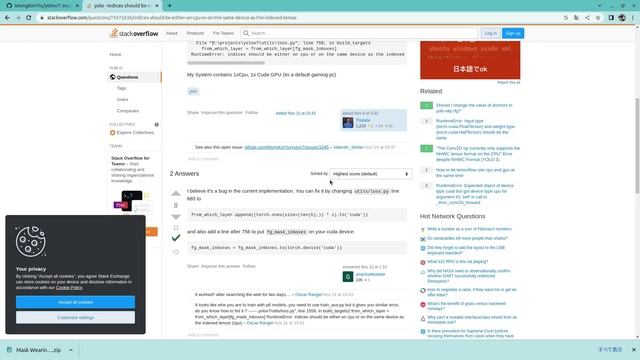This screenshot has width=640, height=360.
Task: Open the About menu
Action: click(172, 33)
